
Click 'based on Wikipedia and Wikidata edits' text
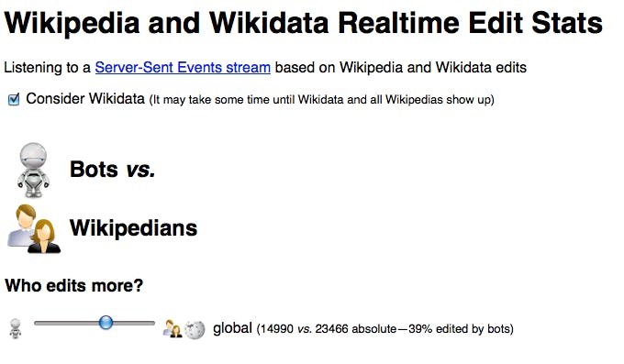coord(401,67)
